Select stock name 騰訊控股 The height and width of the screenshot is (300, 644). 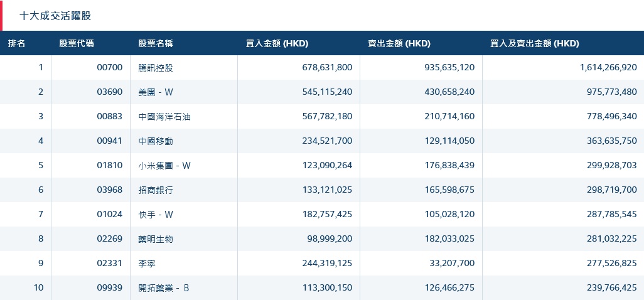[156, 67]
